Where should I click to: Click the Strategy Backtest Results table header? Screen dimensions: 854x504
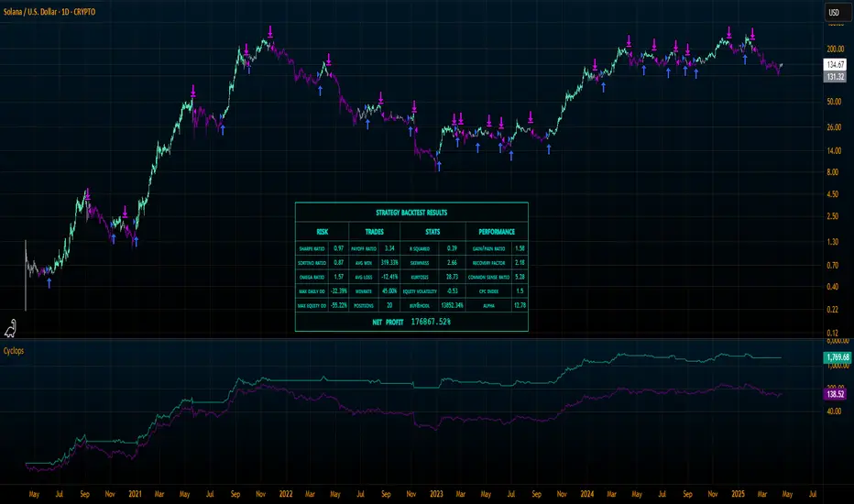pos(411,212)
